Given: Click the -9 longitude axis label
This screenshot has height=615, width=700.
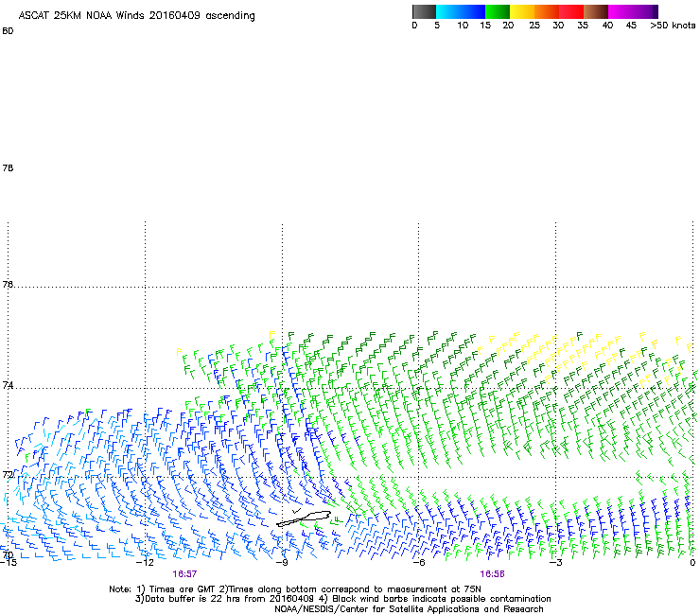Looking at the screenshot, I should tap(282, 563).
